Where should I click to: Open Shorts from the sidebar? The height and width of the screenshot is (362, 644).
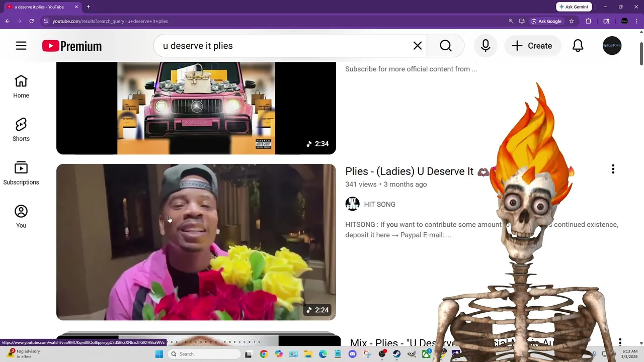point(21,130)
